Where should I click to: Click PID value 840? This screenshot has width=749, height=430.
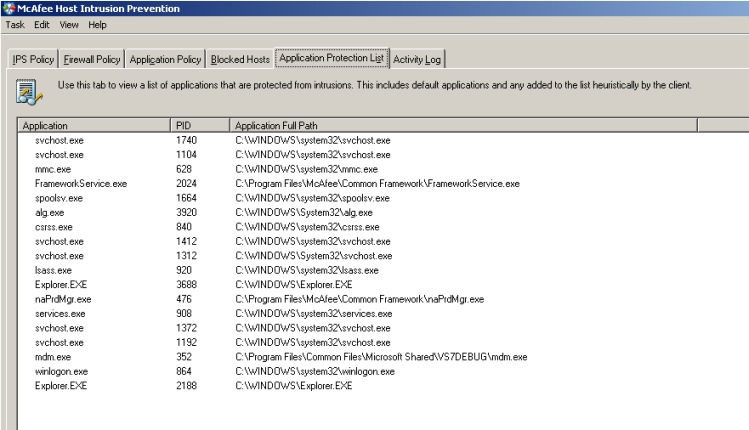tap(184, 227)
